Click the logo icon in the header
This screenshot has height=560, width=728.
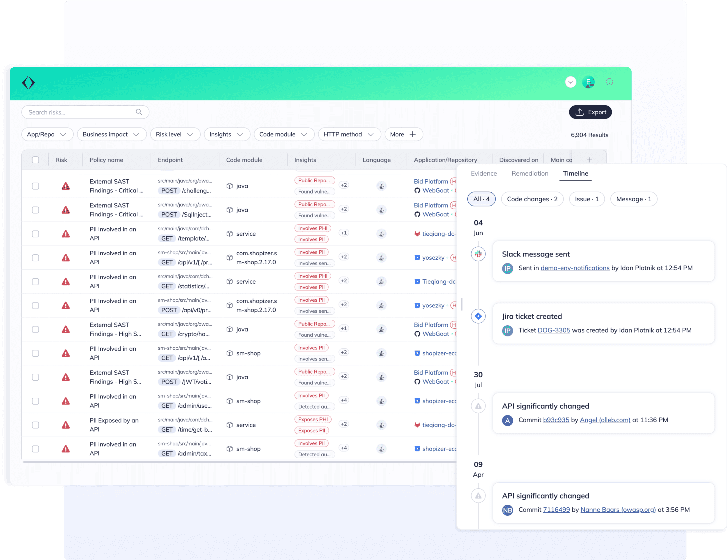pyautogui.click(x=28, y=83)
